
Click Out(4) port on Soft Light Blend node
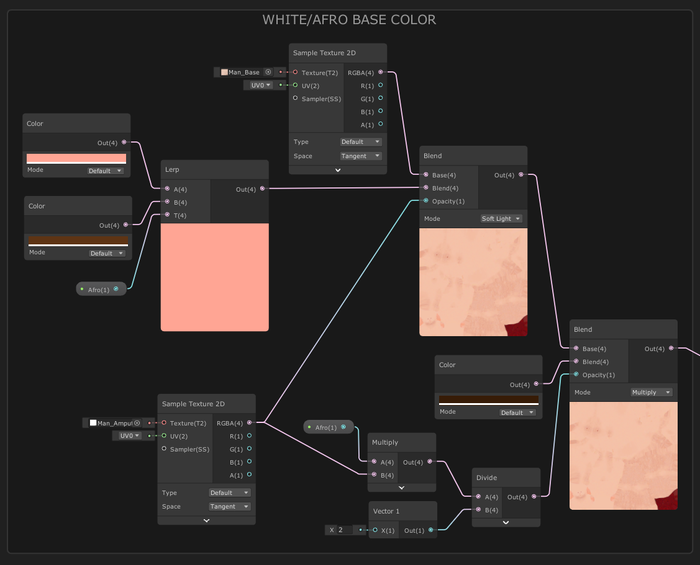[x=521, y=175]
